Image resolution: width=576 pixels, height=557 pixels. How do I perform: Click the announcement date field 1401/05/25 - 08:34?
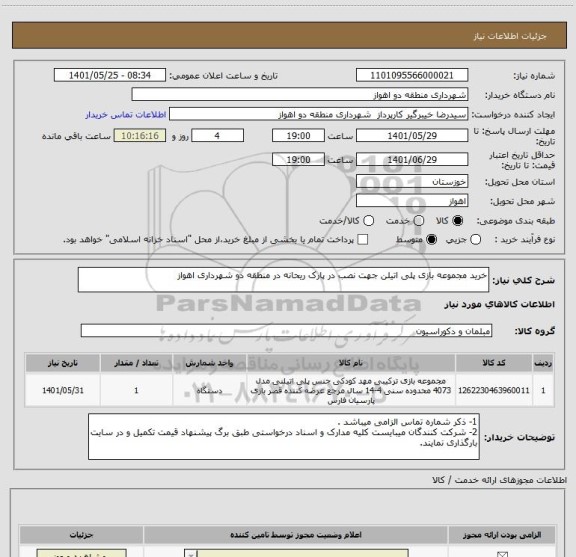110,75
